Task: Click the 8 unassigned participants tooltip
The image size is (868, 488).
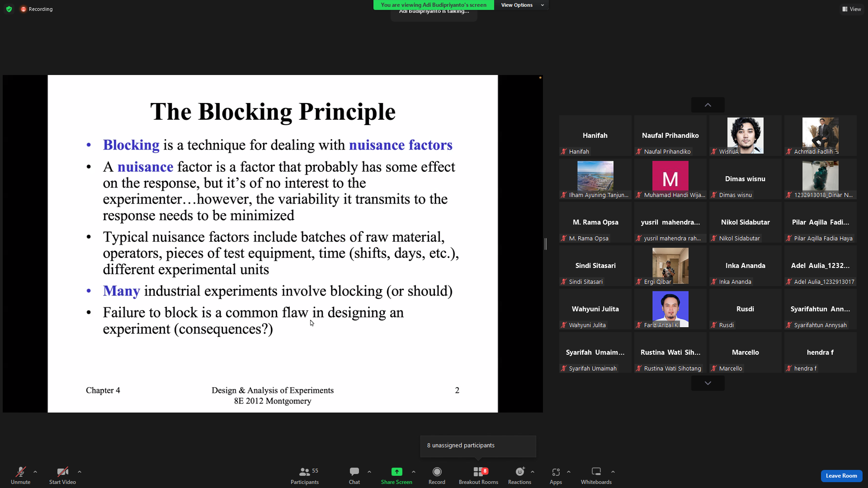Action: [478, 446]
